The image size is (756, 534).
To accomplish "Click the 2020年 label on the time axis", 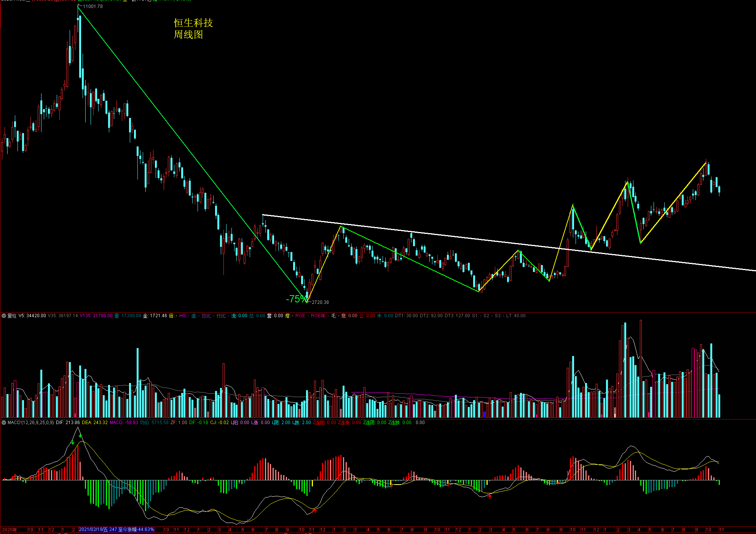I will [x=10, y=529].
